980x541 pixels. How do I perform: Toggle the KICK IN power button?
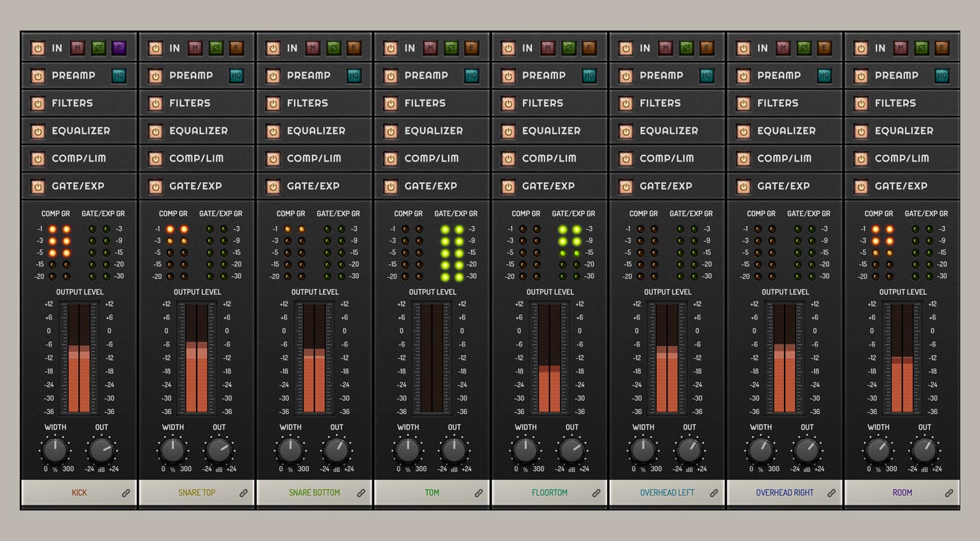pyautogui.click(x=38, y=48)
